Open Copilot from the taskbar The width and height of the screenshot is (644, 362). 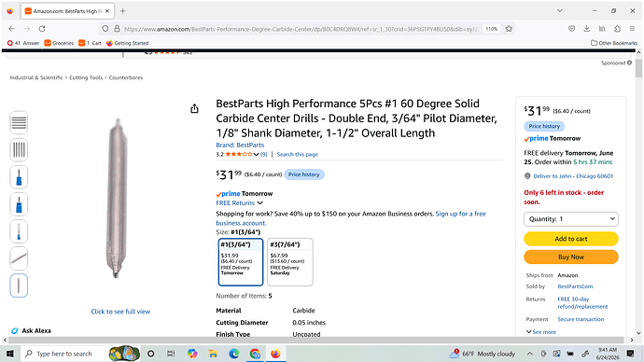point(192,354)
